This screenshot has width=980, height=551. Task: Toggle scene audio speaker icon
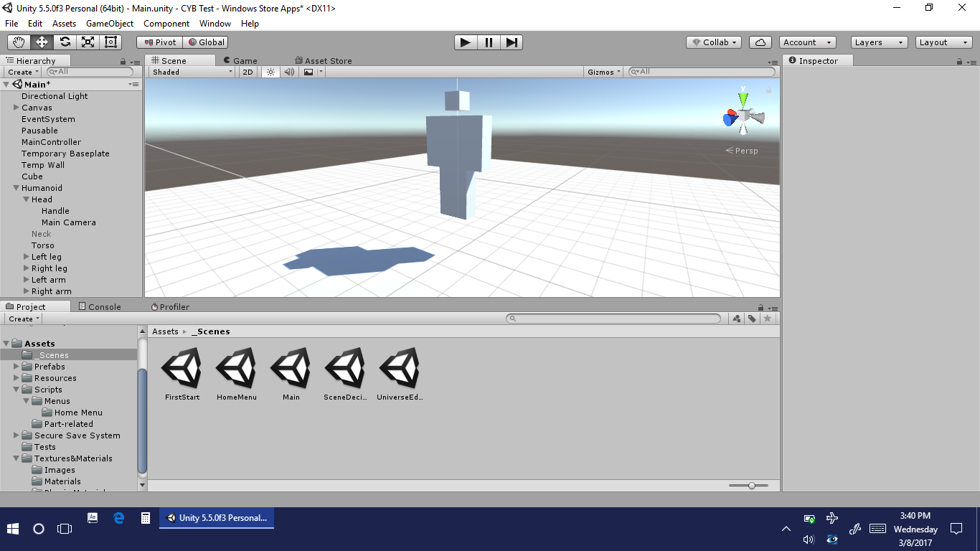tap(289, 72)
